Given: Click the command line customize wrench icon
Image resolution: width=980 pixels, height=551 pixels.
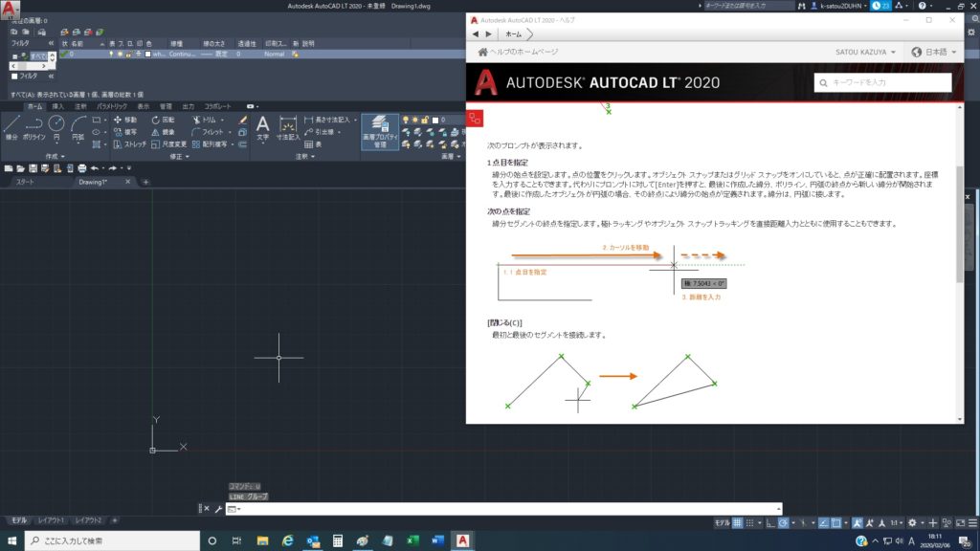Looking at the screenshot, I should pos(219,509).
